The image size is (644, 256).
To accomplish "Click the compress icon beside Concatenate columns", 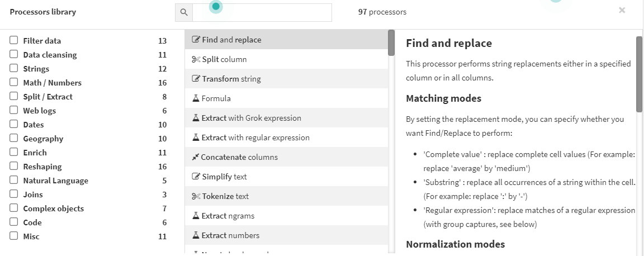I will pyautogui.click(x=196, y=157).
